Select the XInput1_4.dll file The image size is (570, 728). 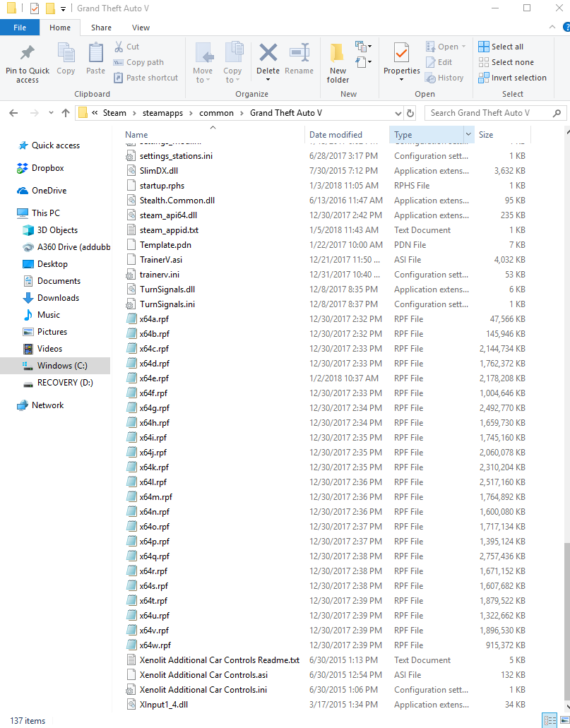[164, 705]
